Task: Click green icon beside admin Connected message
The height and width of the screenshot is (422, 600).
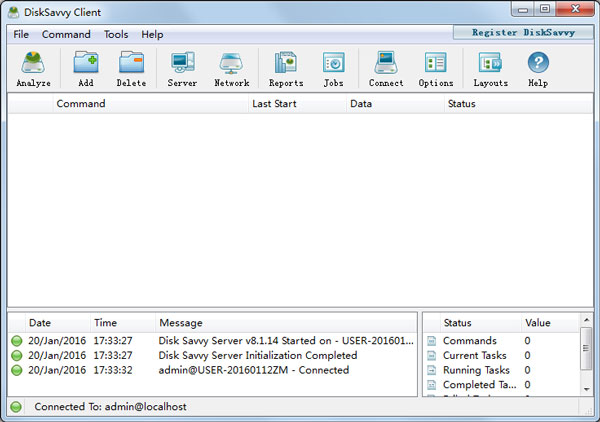Action: (x=17, y=370)
